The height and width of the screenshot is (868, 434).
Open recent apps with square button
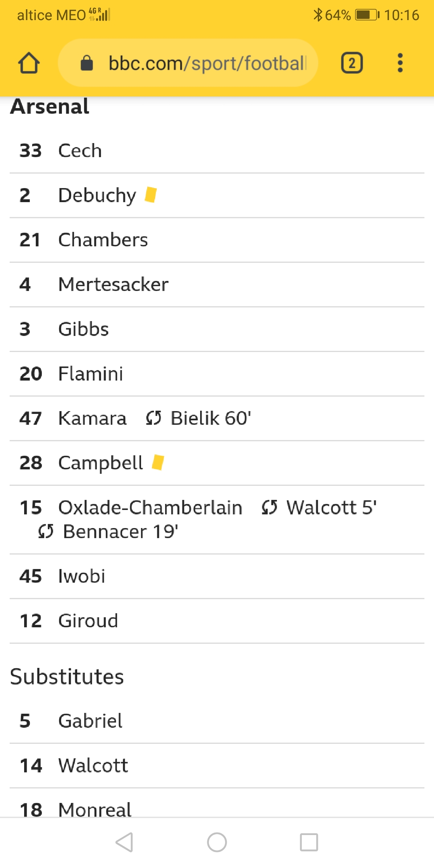(x=309, y=842)
